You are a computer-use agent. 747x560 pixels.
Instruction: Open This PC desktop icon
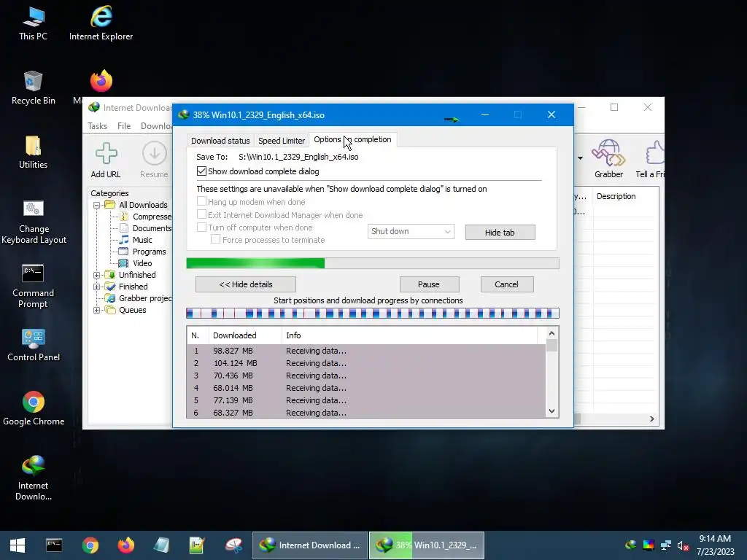pos(33,23)
